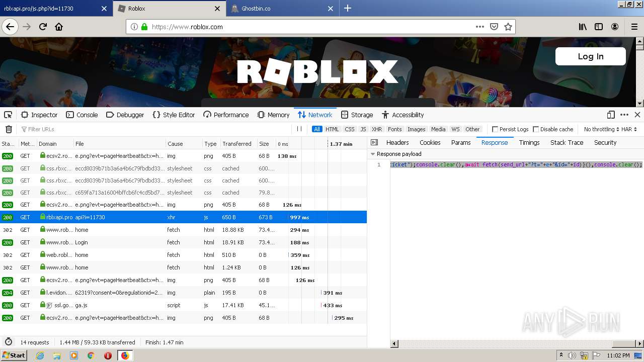Click page scrollbar down arrow
Screen dimensions: 644x362
pyautogui.click(x=640, y=104)
